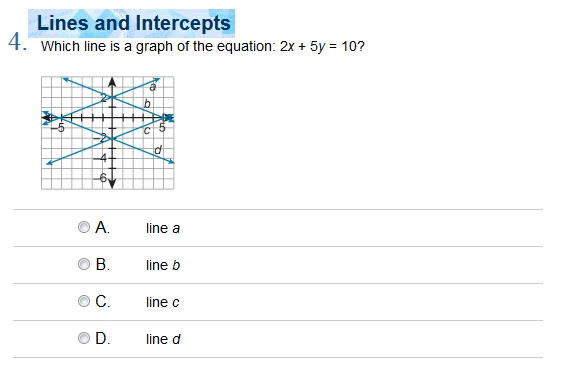
Task: Click the Lines and Intercepts heading banner
Action: point(132,23)
